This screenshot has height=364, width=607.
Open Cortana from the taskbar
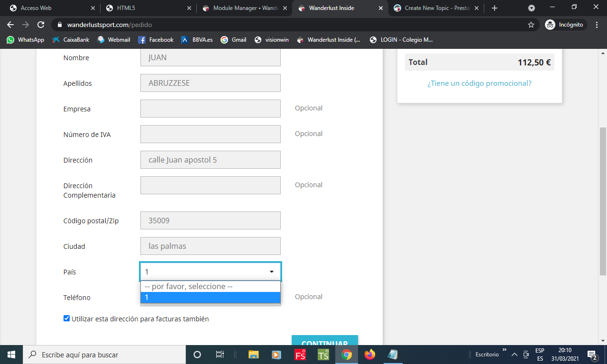[197, 355]
